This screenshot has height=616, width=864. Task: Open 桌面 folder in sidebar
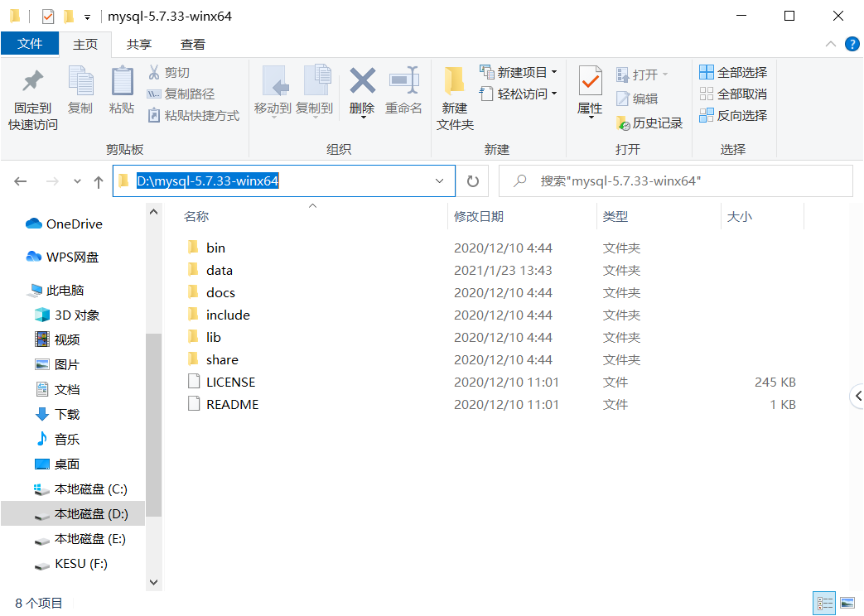tap(66, 464)
